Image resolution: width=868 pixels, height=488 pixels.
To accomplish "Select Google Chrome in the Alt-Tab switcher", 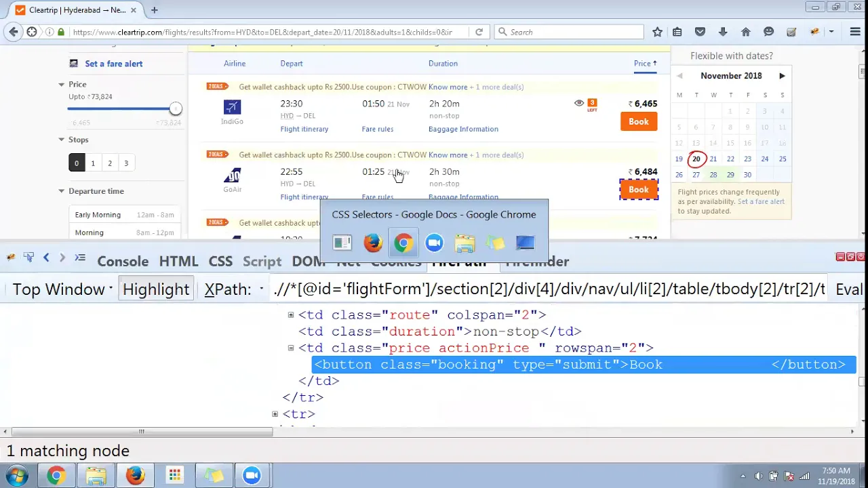I will tap(403, 243).
